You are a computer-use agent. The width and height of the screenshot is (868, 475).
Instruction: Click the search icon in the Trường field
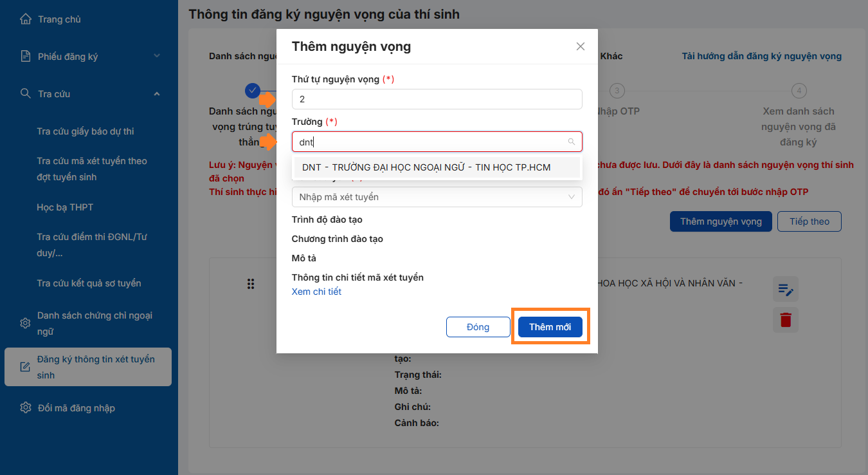click(x=572, y=142)
